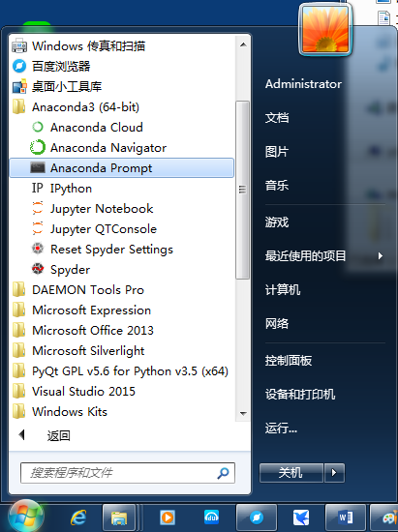Click the programs list scroll-down arrow
The image size is (398, 532).
click(243, 414)
